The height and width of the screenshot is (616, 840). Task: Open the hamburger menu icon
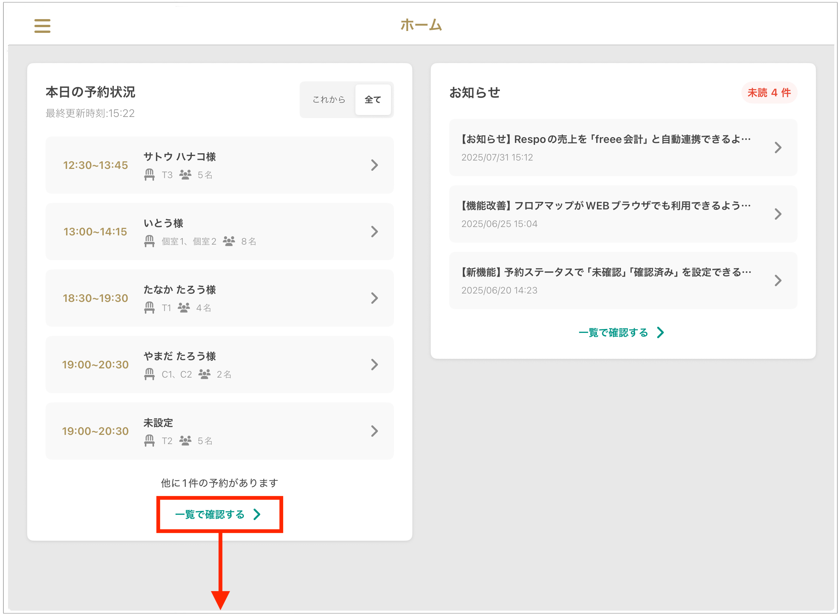[x=42, y=26]
